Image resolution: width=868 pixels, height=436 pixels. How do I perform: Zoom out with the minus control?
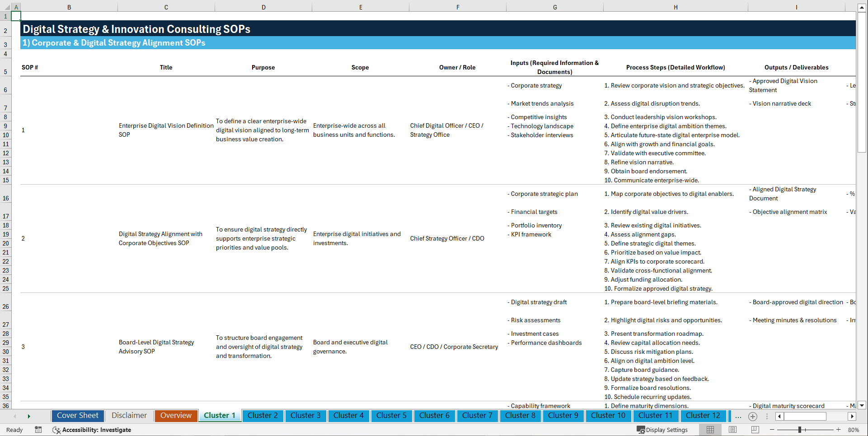click(772, 430)
